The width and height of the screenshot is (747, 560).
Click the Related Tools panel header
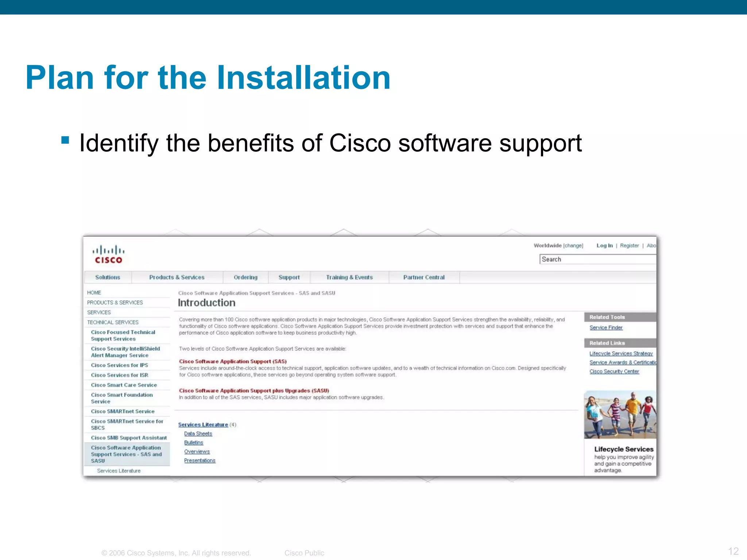click(620, 317)
